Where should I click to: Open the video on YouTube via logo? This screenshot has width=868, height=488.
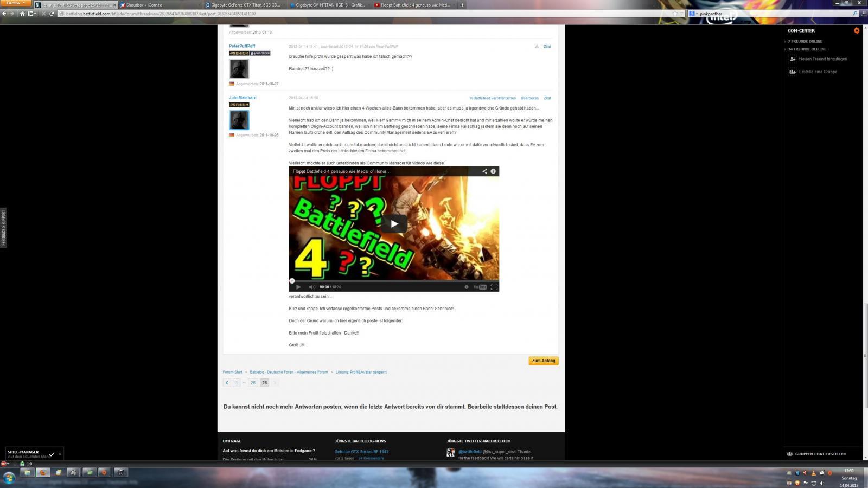(480, 287)
